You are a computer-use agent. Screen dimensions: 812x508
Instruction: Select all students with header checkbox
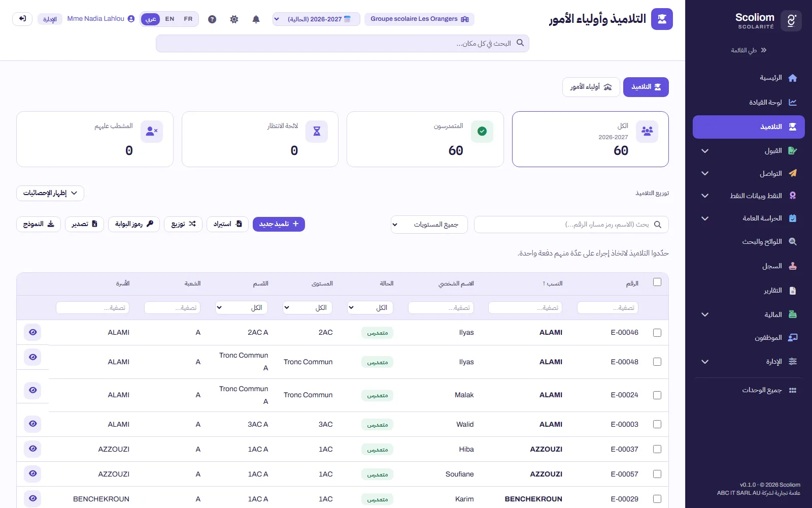tap(657, 282)
